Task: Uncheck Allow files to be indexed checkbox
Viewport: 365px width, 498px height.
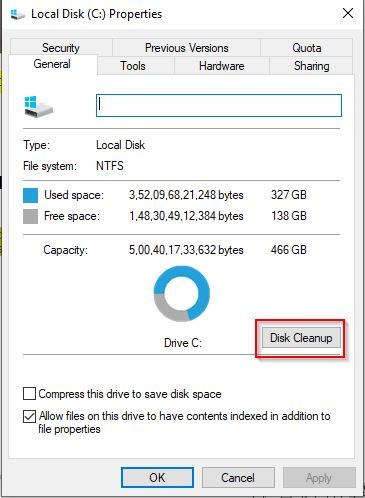Action: click(29, 416)
